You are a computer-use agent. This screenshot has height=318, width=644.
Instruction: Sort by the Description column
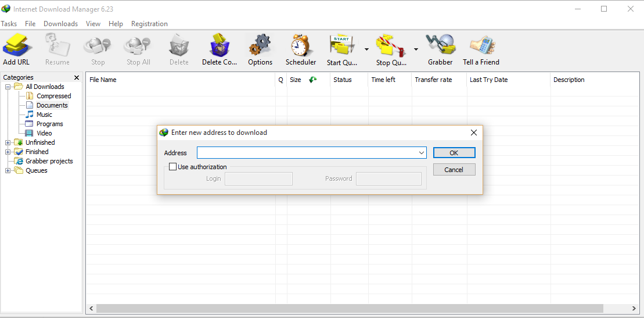point(595,80)
